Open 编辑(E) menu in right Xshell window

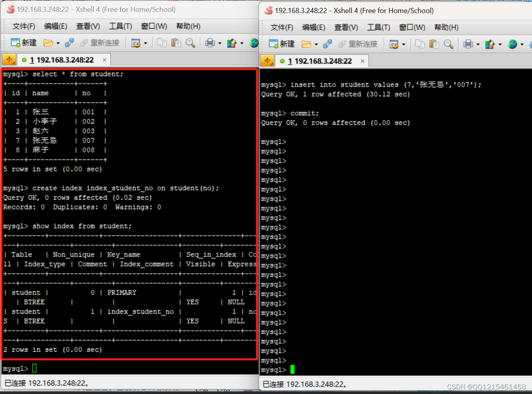coord(314,27)
